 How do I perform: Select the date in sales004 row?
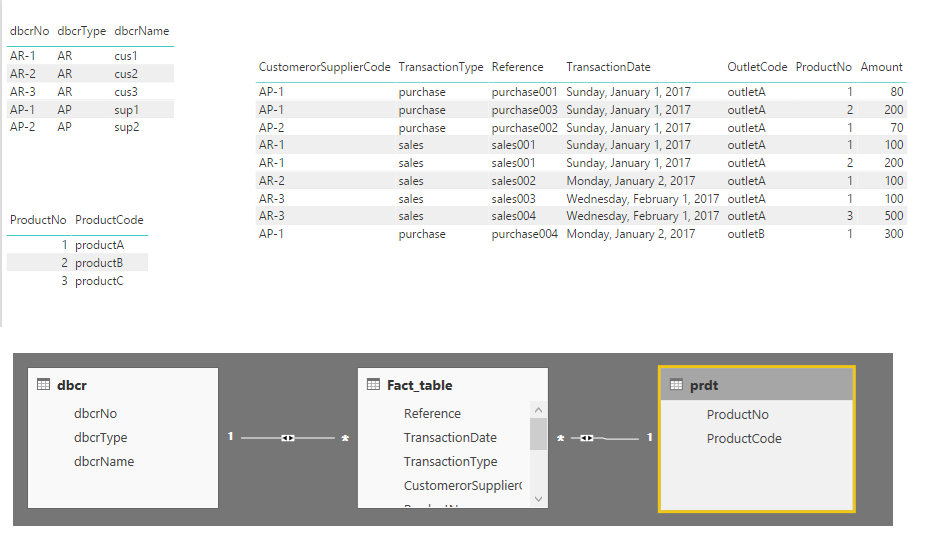click(642, 216)
